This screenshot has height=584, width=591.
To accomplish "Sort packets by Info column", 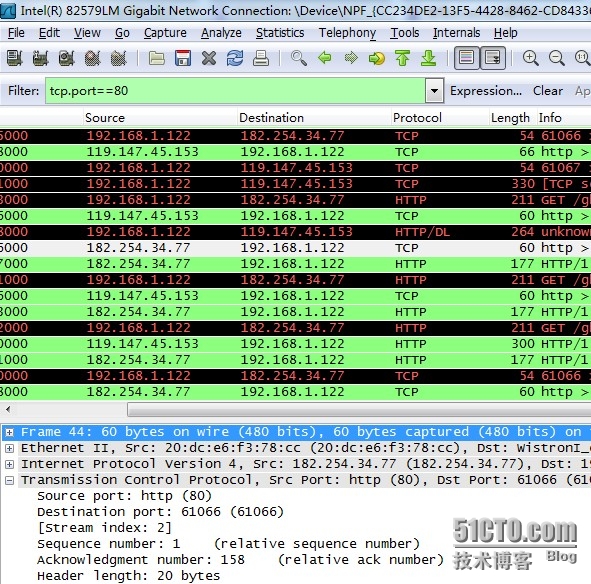I will [x=564, y=118].
